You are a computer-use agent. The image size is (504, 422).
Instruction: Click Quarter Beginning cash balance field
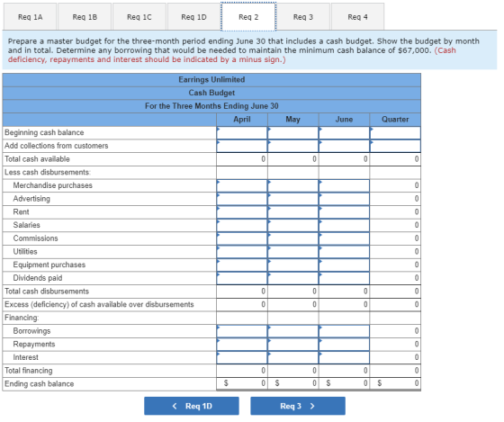pos(395,133)
